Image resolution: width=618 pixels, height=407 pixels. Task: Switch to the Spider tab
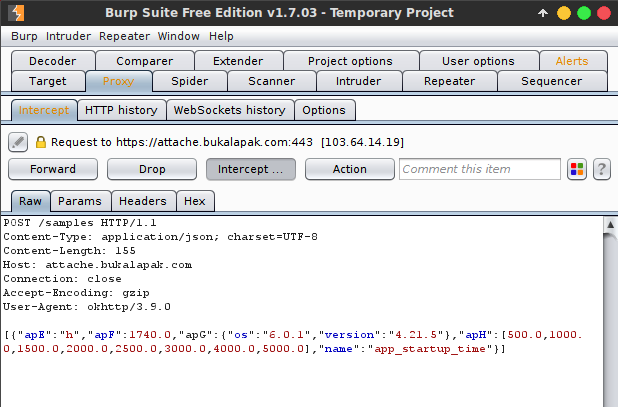pos(190,81)
